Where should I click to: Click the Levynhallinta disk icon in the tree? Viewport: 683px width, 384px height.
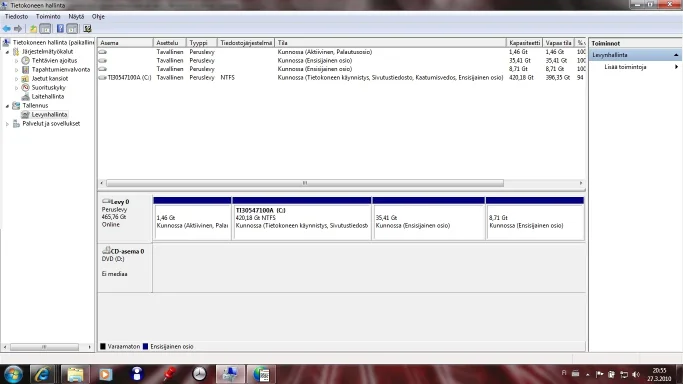point(25,115)
